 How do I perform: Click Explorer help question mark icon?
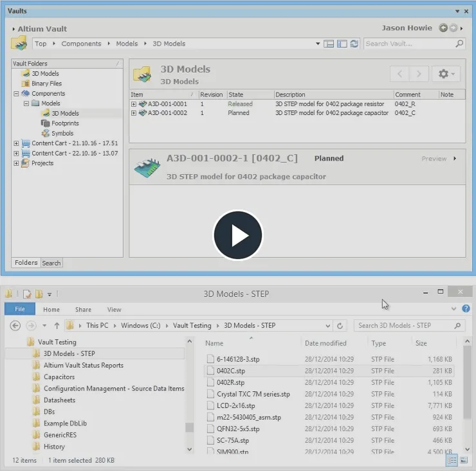466,308
